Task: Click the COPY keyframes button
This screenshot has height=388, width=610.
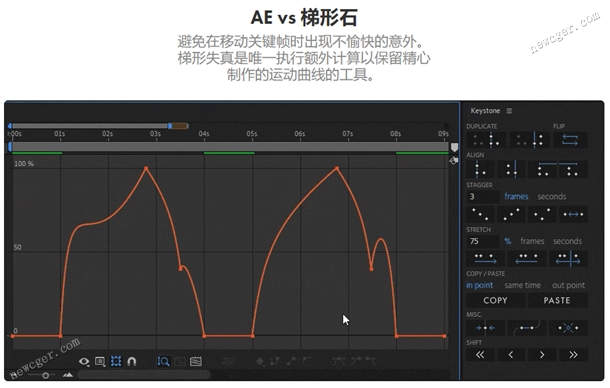Action: [495, 300]
